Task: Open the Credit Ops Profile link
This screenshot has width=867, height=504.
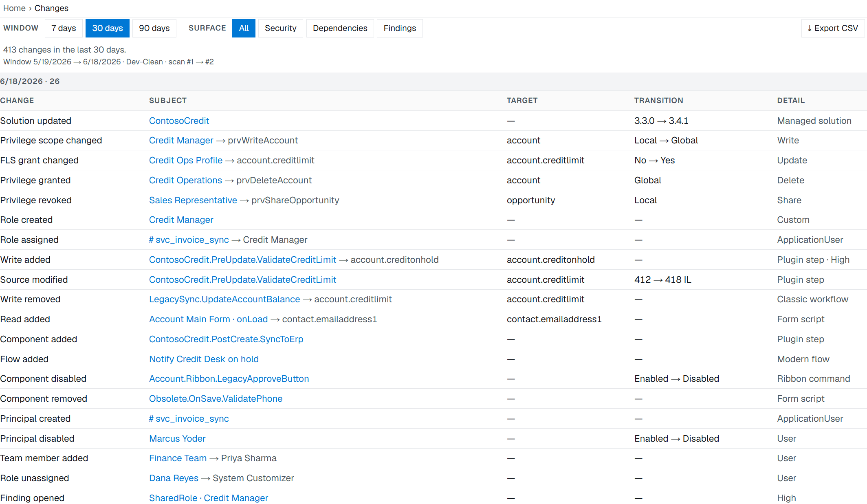Action: click(186, 160)
